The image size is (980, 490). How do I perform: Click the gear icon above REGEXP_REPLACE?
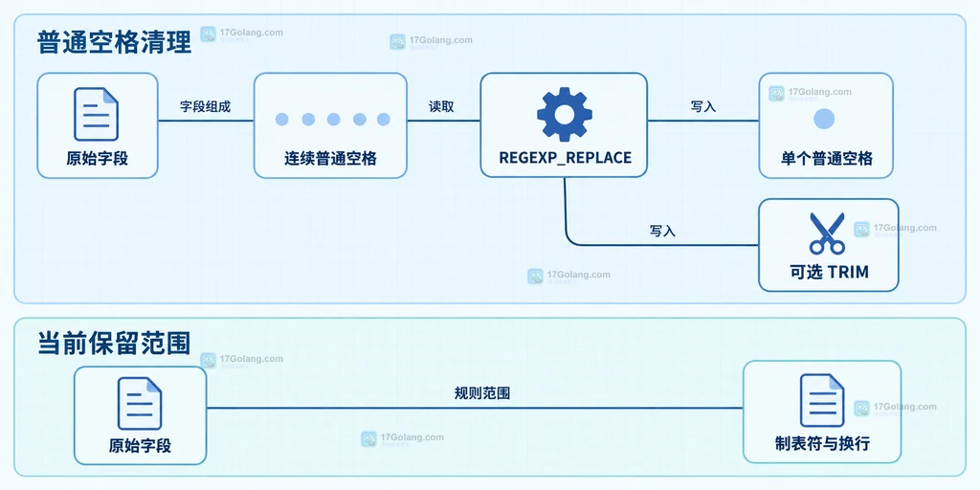(565, 115)
